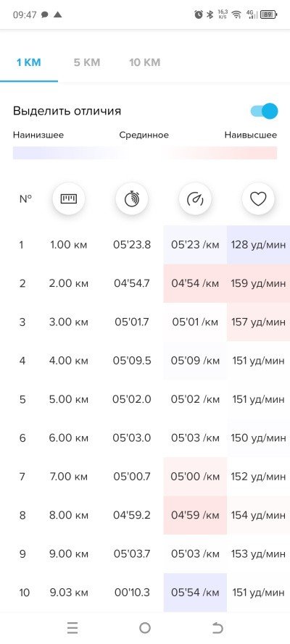The height and width of the screenshot is (644, 290).
Task: Tap the stopwatch time column icon
Action: pos(132,199)
